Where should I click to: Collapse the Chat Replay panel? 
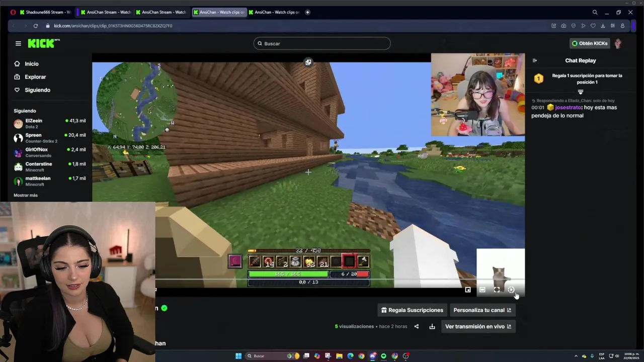(534, 60)
